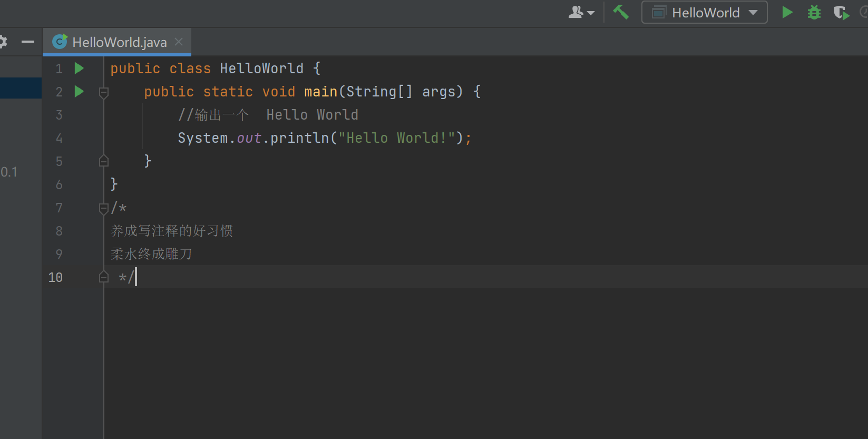Image resolution: width=868 pixels, height=439 pixels.
Task: Click the fold end marker at main's closing brace
Action: 104,161
